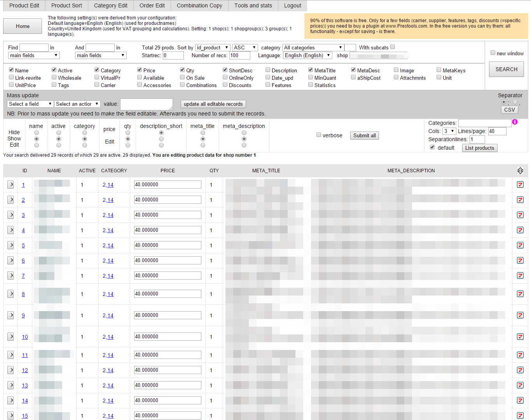
Task: Expand the All categories dropdown
Action: (x=313, y=47)
